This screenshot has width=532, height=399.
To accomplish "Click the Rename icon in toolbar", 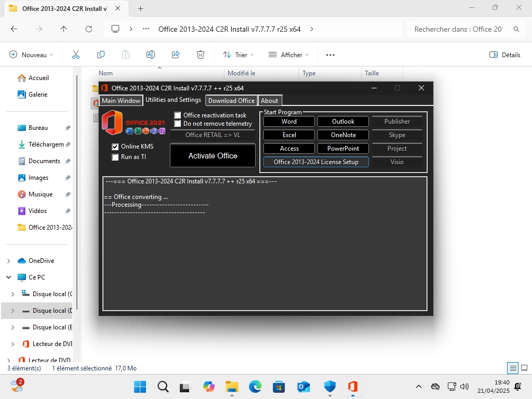I will coord(151,55).
